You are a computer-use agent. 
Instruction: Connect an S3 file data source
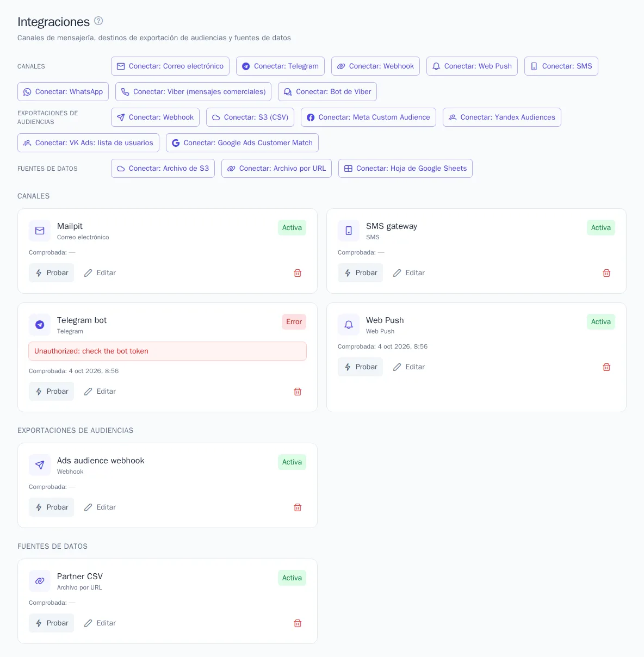point(163,168)
